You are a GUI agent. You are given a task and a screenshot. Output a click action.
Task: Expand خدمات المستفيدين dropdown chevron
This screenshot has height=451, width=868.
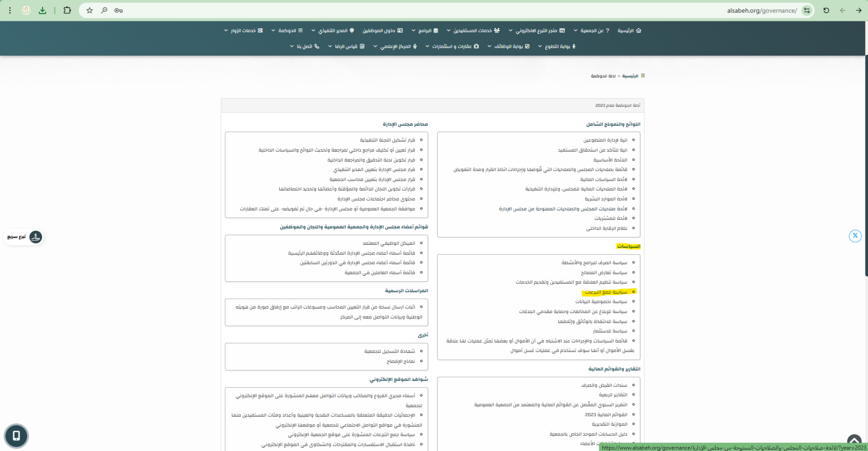coord(448,30)
